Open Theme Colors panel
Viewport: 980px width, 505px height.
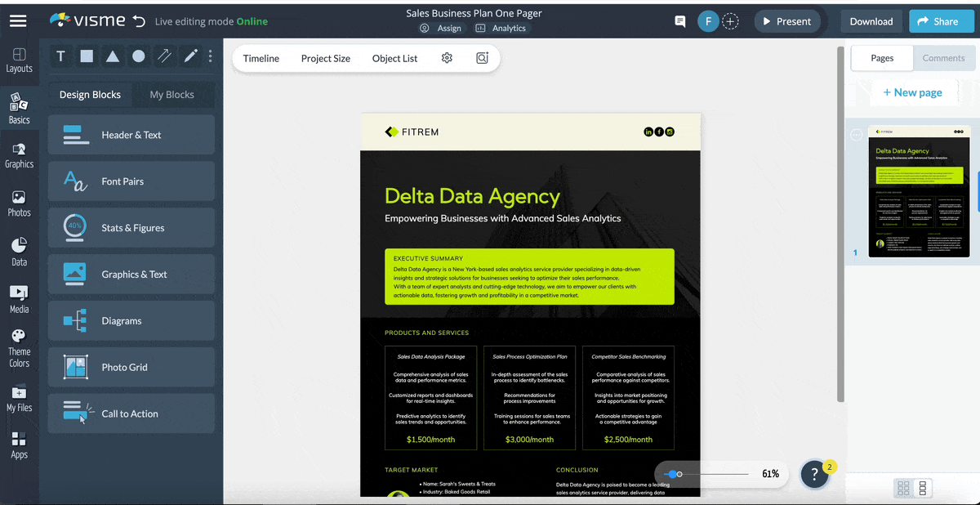coord(20,345)
